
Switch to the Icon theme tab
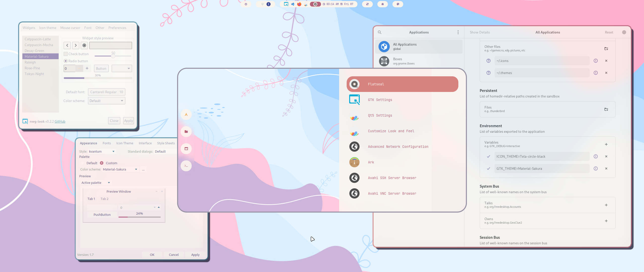click(x=48, y=28)
